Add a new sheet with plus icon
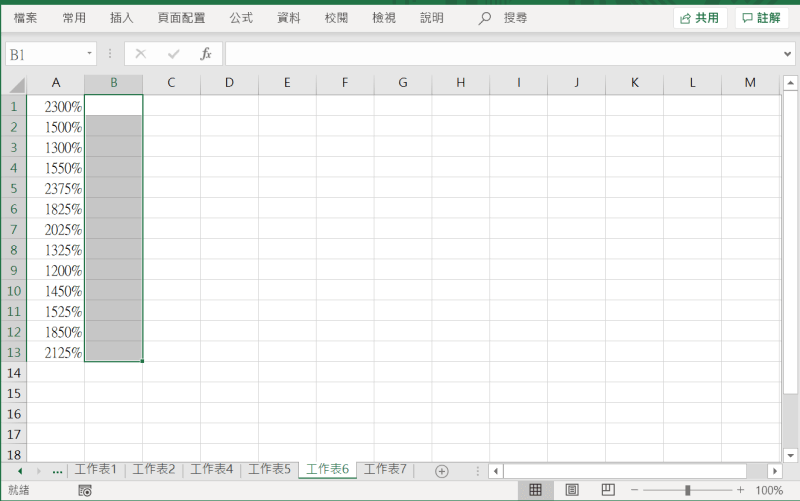The image size is (800, 501). [x=441, y=470]
